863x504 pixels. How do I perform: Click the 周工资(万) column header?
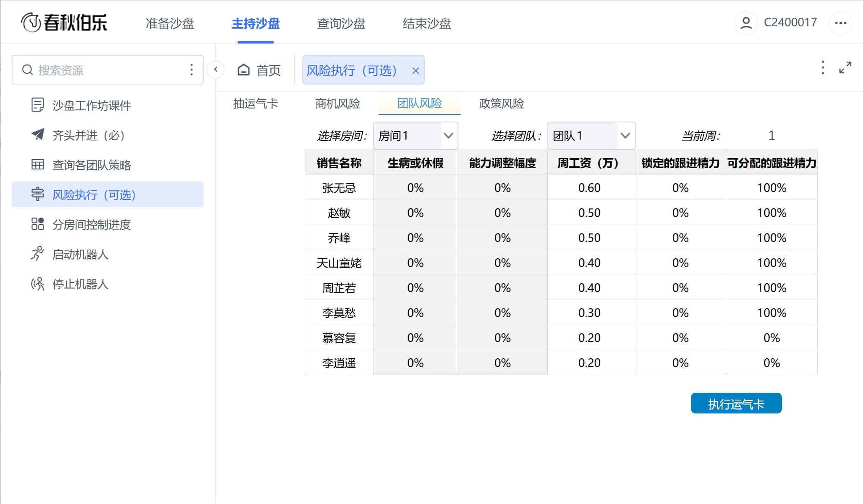tap(591, 163)
